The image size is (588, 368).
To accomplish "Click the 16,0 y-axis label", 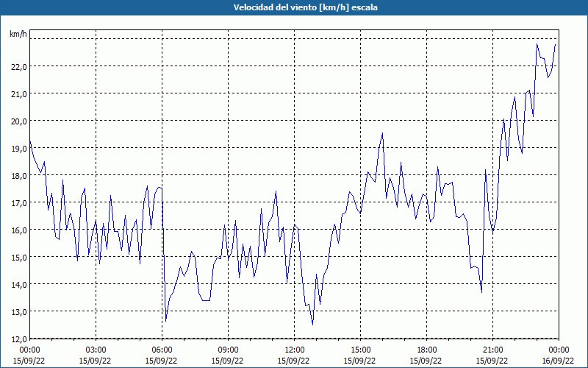I will tap(19, 230).
